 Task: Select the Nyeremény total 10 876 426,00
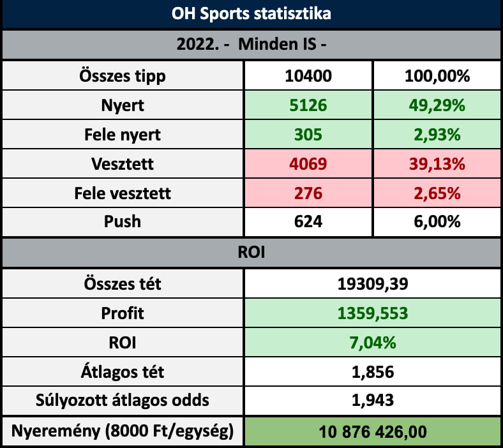[x=373, y=431]
